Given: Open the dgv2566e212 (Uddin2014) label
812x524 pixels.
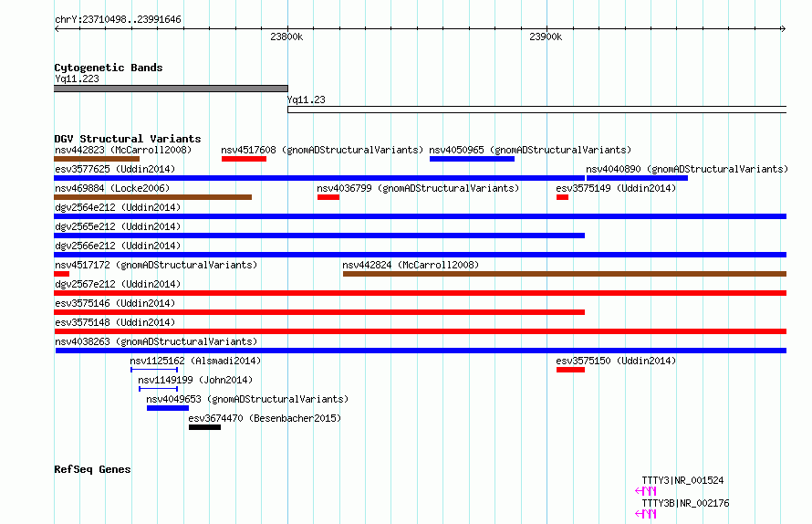Looking at the screenshot, I should click(x=118, y=246).
